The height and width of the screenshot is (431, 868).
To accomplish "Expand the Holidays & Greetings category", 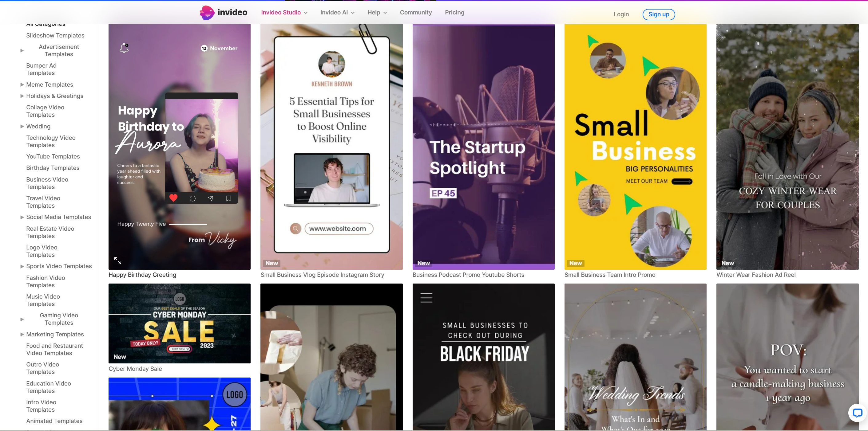I will [22, 96].
